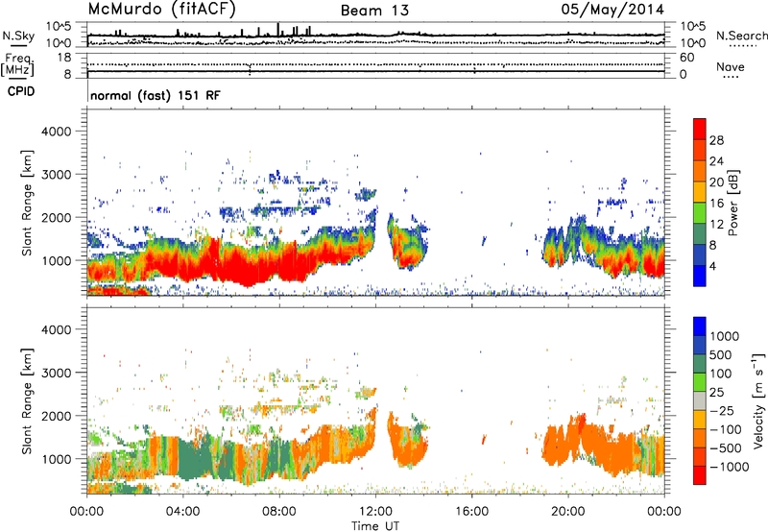The height and width of the screenshot is (532, 768).
Task: Select the Slant Range [km] label of velocity panel
Action: [x=27, y=401]
